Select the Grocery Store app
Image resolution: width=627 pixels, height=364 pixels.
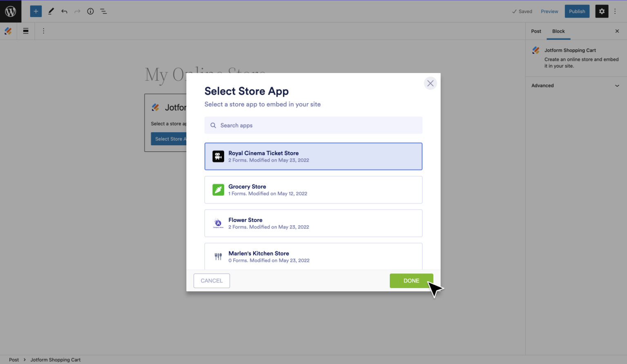313,190
